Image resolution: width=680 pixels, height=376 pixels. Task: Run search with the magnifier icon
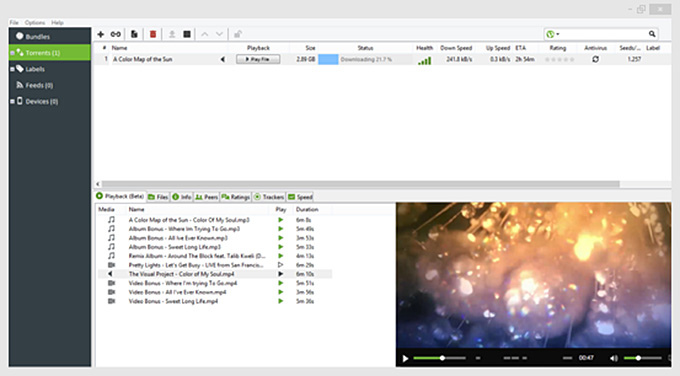[652, 34]
